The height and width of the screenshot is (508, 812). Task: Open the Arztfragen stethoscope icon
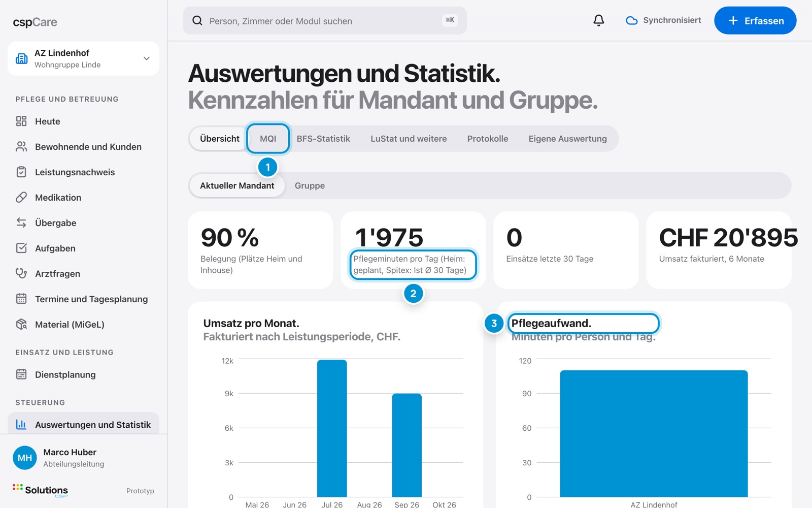click(x=21, y=273)
